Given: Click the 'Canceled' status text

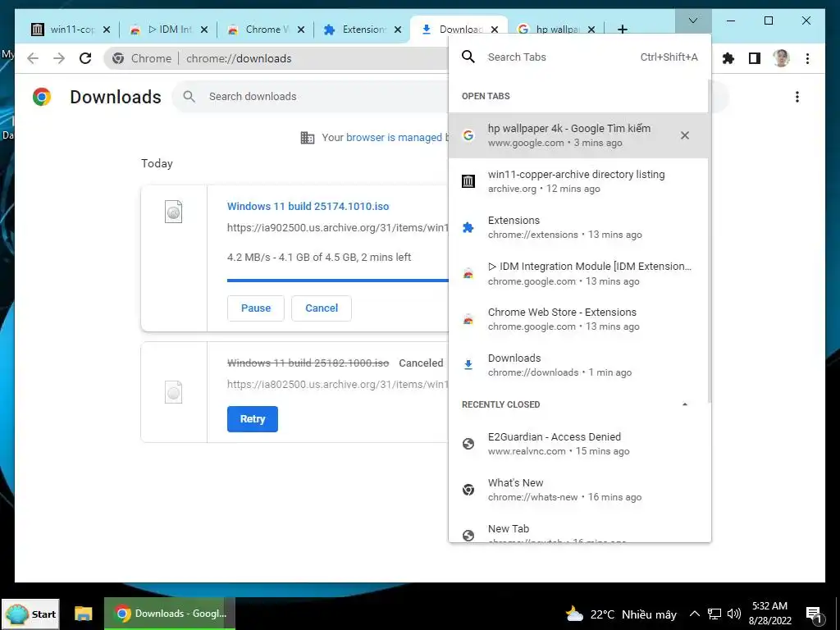Looking at the screenshot, I should [421, 363].
